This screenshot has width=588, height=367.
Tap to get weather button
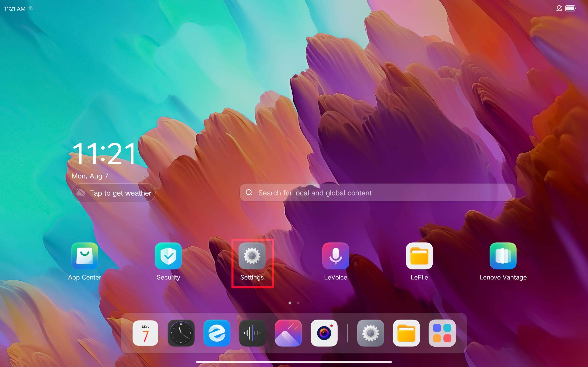click(x=113, y=193)
